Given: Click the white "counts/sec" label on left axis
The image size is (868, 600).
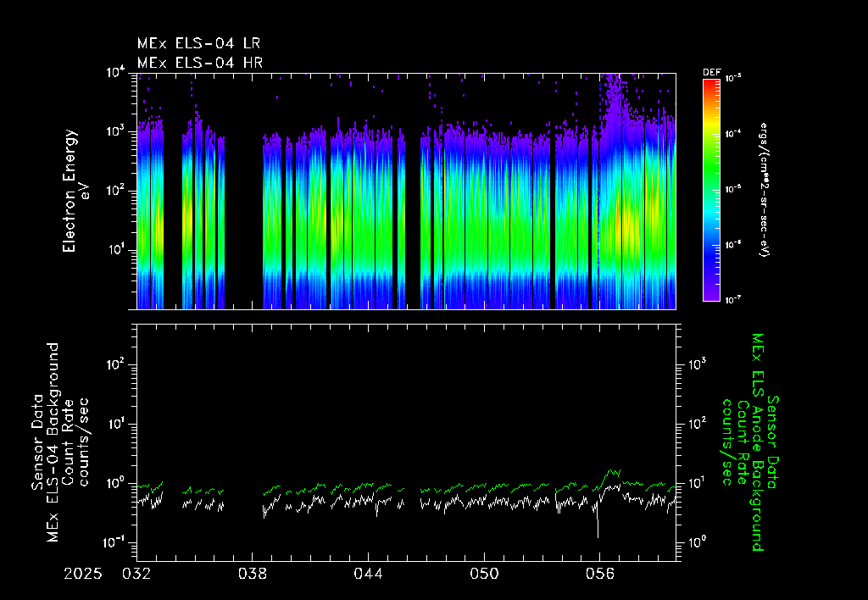Looking at the screenshot, I should pyautogui.click(x=84, y=442).
